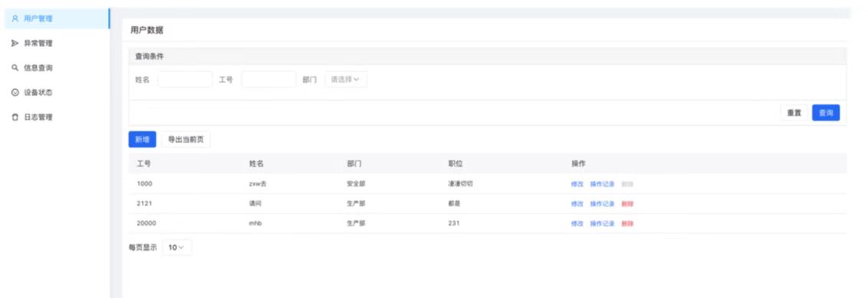The image size is (868, 298).
Task: Click 修改 for employee 1000
Action: 577,184
